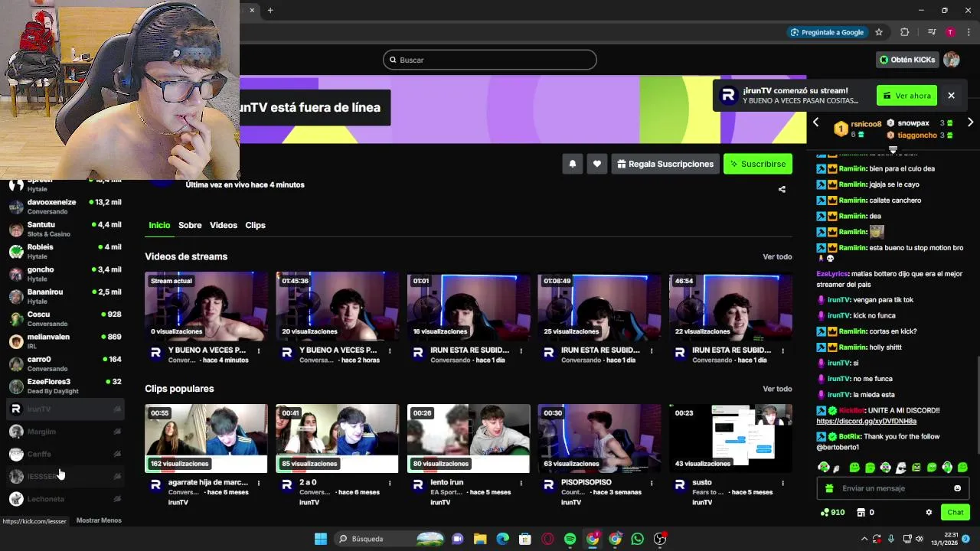Viewport: 980px width, 551px height.
Task: Open options menu for the 46:54 video
Action: (782, 351)
